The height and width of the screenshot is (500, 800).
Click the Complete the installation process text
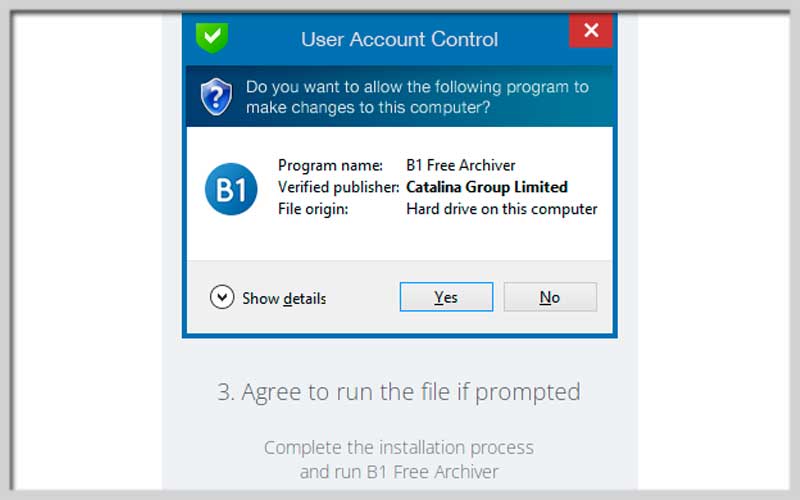click(399, 448)
